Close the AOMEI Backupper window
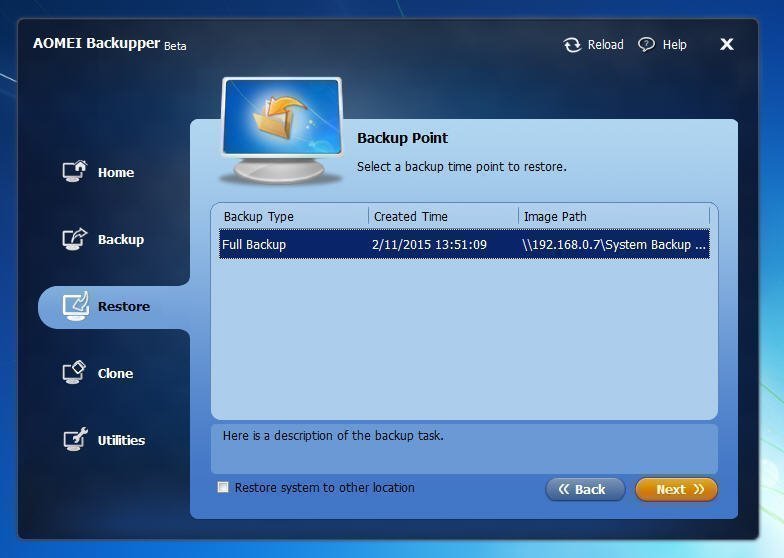 726,44
